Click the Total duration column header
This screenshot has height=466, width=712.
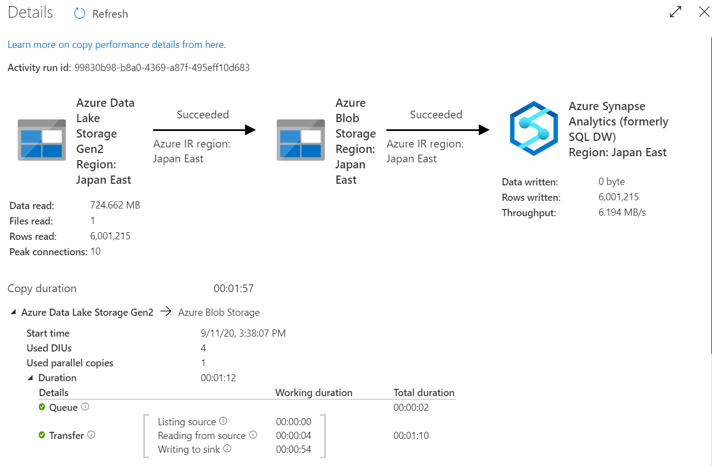(424, 393)
